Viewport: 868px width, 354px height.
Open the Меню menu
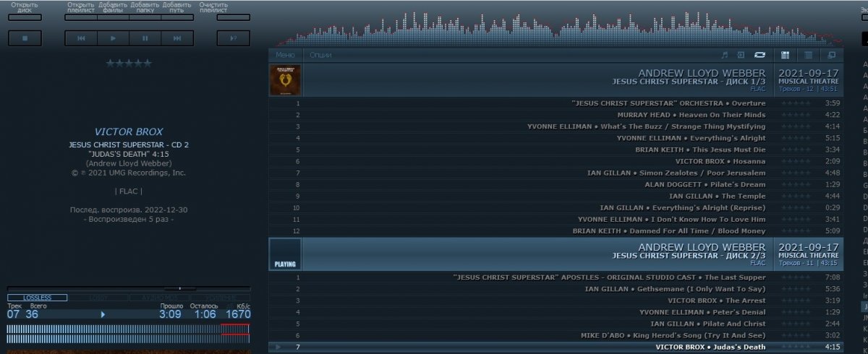285,55
